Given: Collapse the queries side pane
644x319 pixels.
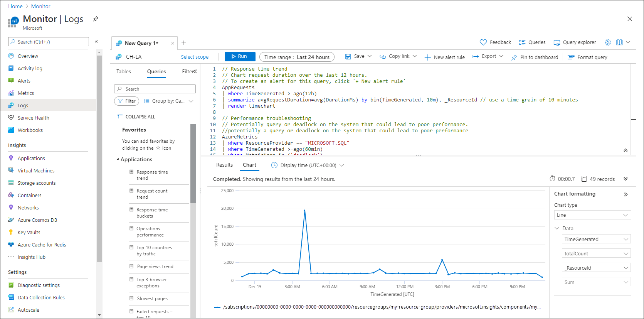Looking at the screenshot, I should (x=195, y=71).
